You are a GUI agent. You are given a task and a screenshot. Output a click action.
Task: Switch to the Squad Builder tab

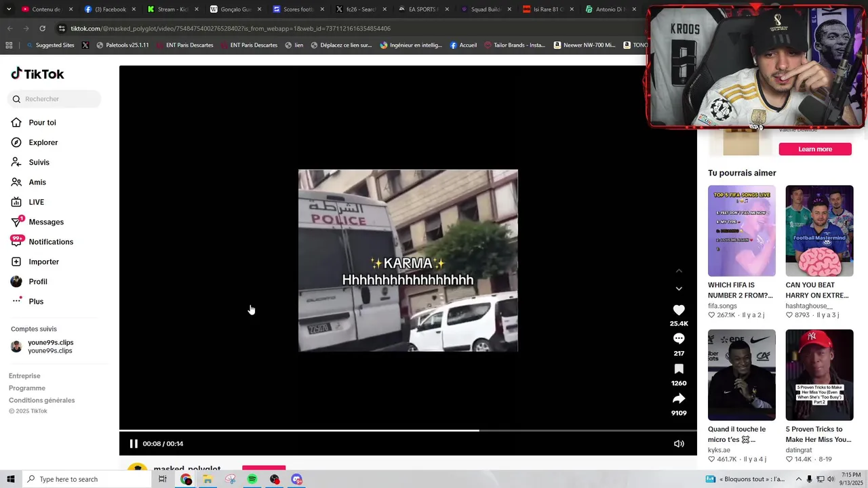click(486, 9)
